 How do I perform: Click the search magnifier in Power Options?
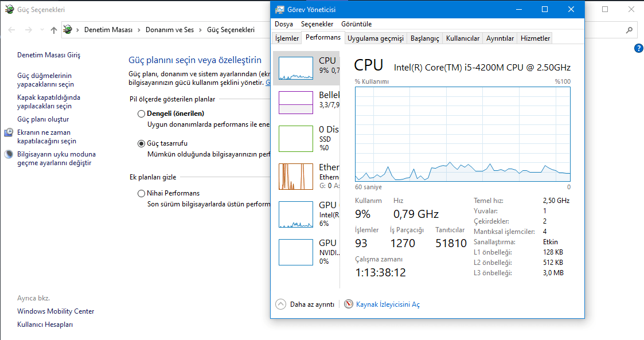coord(629,30)
